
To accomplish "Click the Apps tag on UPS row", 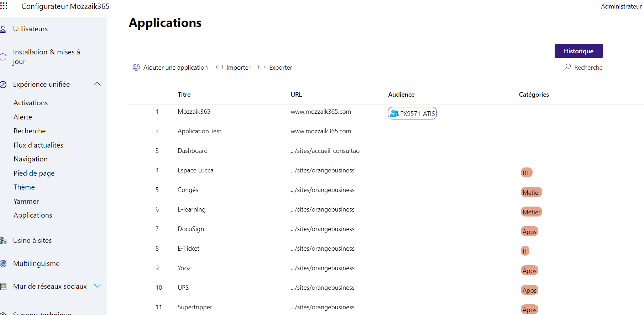I will click(529, 290).
